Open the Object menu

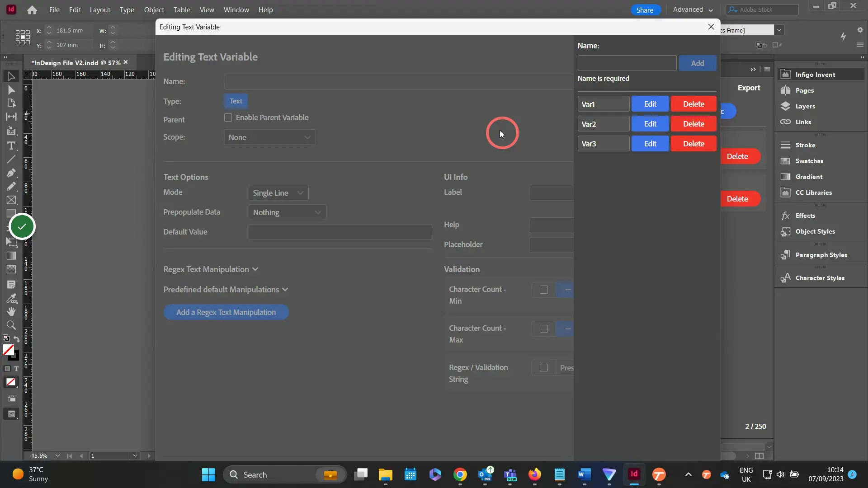point(154,9)
